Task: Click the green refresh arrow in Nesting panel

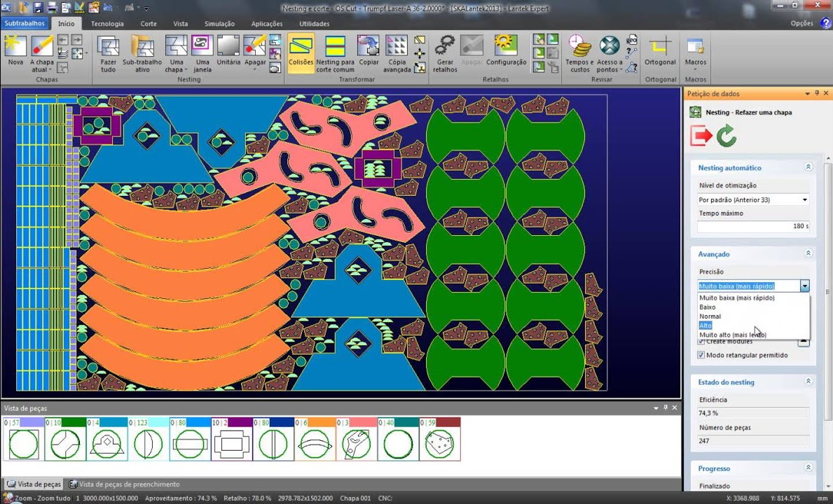Action: pos(727,135)
